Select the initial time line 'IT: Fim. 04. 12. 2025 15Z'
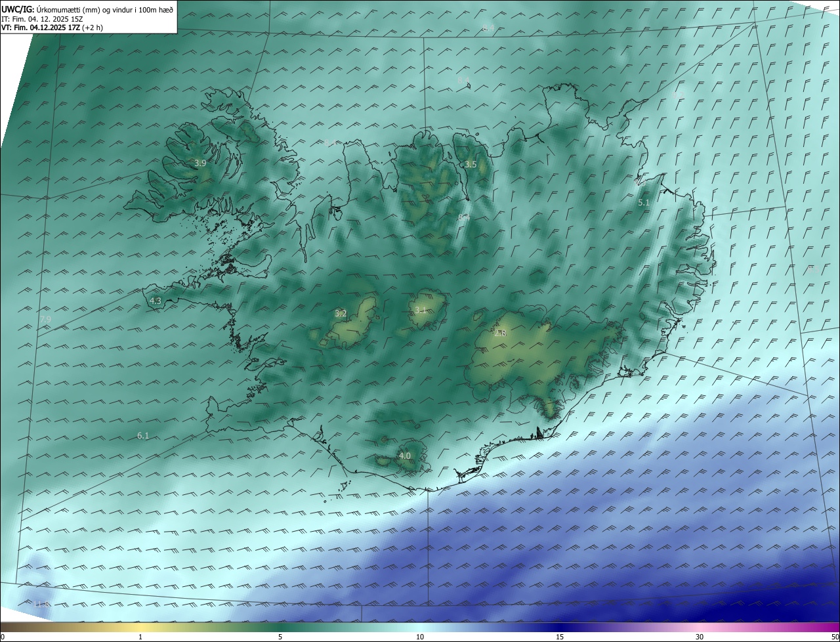Viewport: 840px width, 642px height. coord(42,18)
